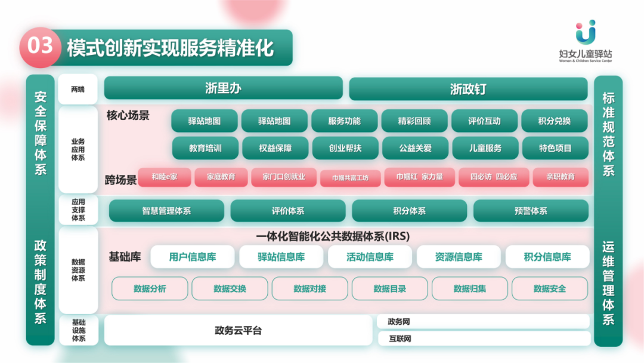Viewport: 644px width, 363px height.
Task: Open the 公益关爱 button
Action: click(x=415, y=148)
